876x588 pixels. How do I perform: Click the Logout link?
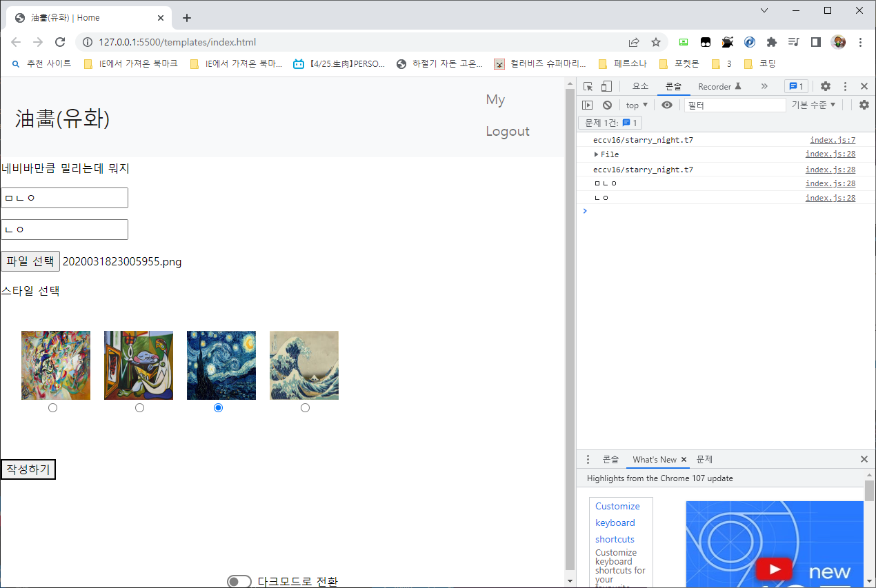[x=508, y=131]
